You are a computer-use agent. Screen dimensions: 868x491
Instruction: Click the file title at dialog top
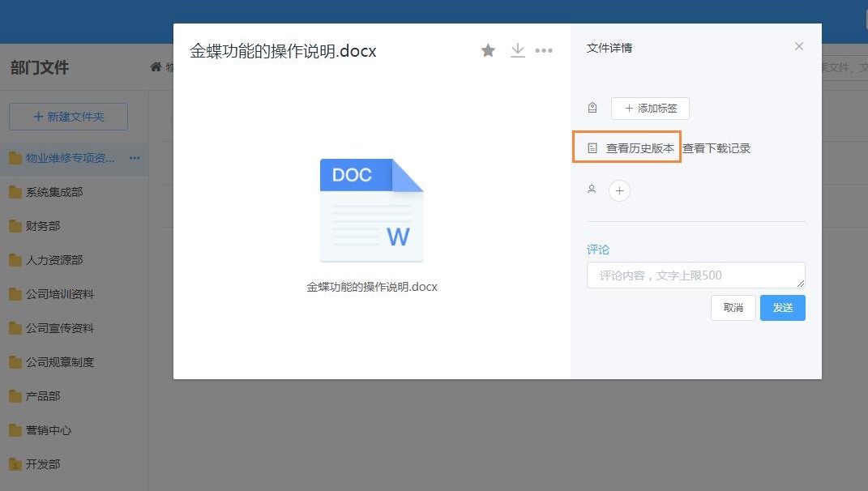coord(283,51)
